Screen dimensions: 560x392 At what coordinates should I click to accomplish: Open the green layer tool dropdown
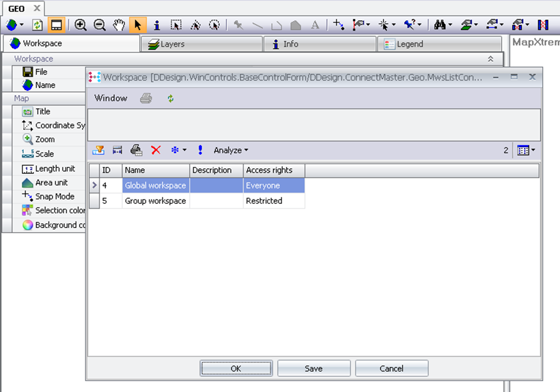pos(475,25)
